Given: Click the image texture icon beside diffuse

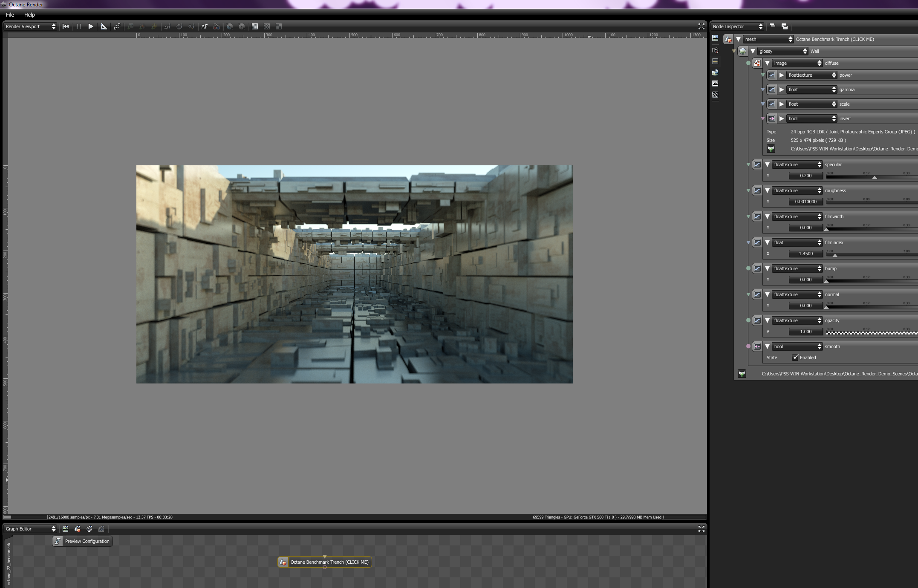Looking at the screenshot, I should pos(757,63).
